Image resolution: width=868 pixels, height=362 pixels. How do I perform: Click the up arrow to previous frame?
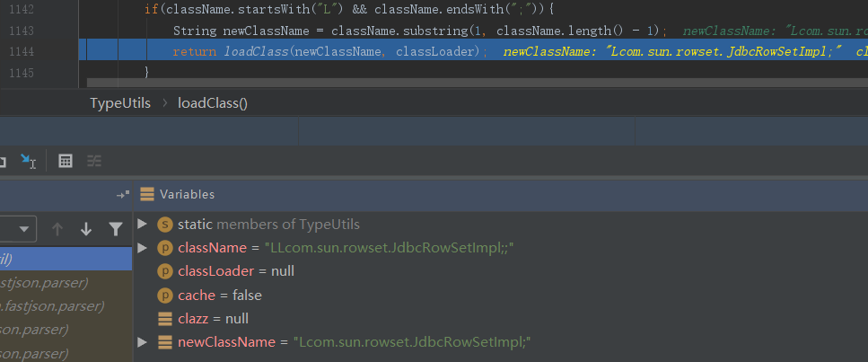(57, 229)
